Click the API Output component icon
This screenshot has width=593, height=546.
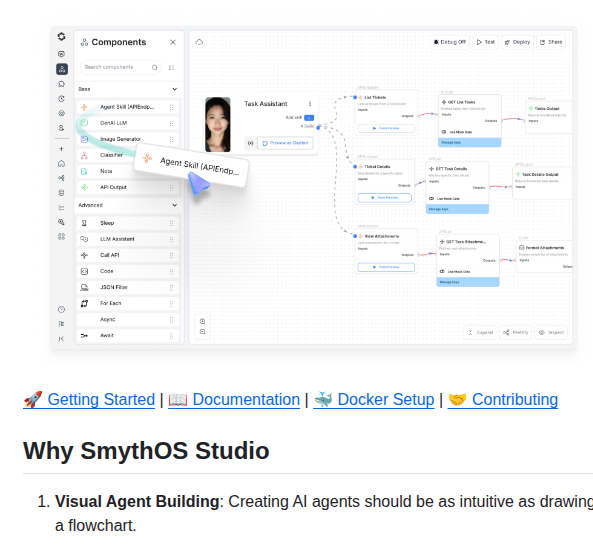84,187
